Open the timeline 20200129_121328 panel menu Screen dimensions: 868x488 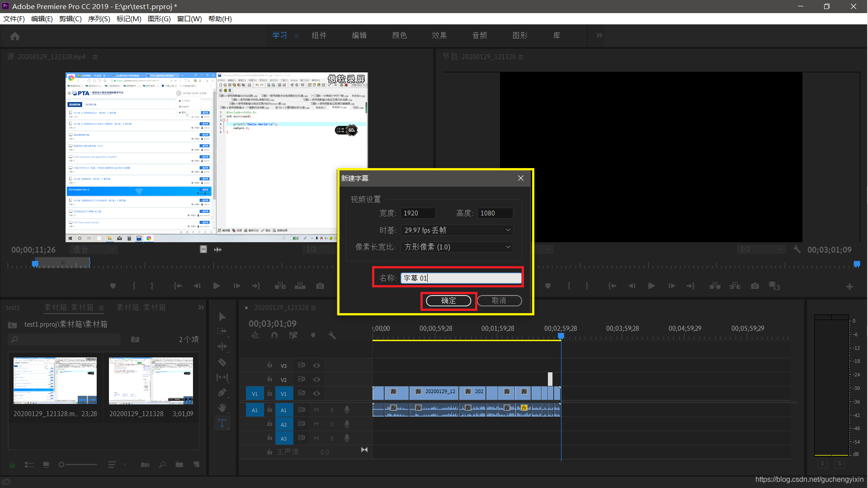click(x=313, y=308)
